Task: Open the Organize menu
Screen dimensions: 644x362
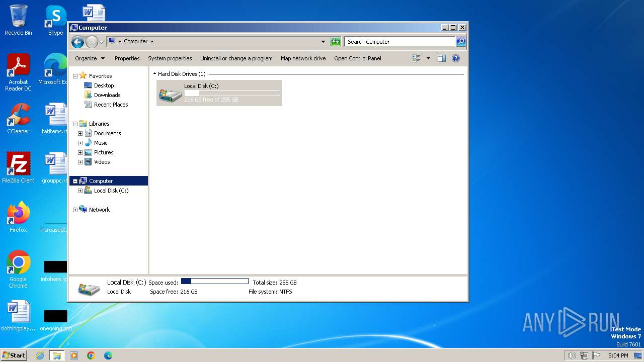Action: (90, 58)
